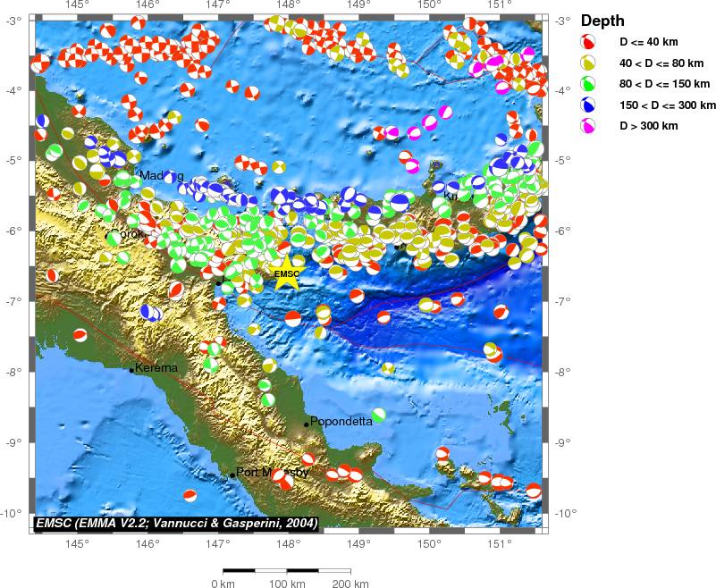Viewport: 716px width, 588px height.
Task: Click the EMSC EMMA V2.2 credit box
Action: pos(176,522)
